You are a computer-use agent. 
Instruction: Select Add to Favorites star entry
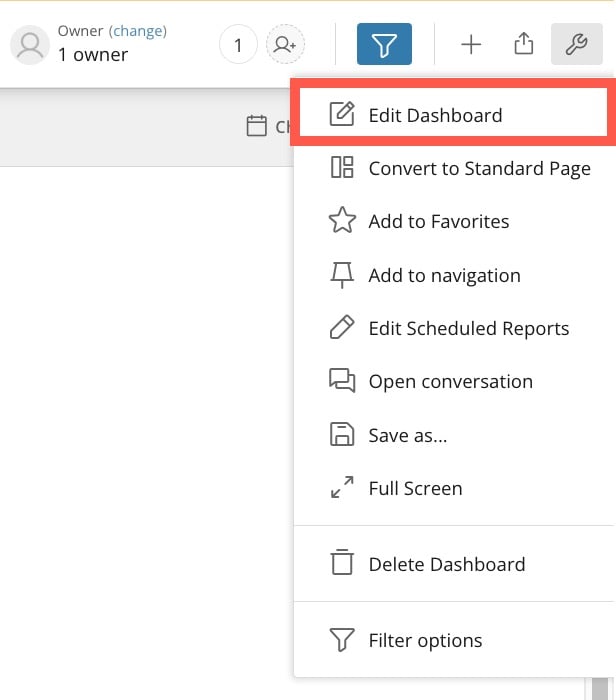(x=454, y=221)
